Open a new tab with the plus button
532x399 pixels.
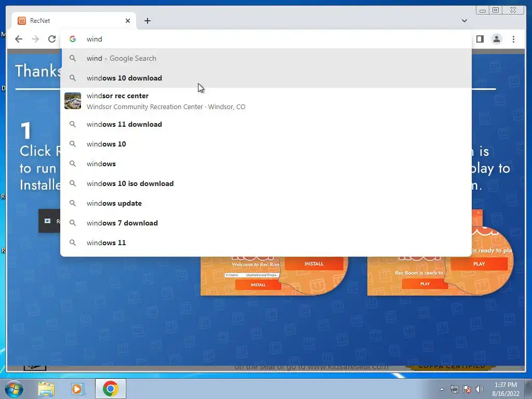pos(147,21)
